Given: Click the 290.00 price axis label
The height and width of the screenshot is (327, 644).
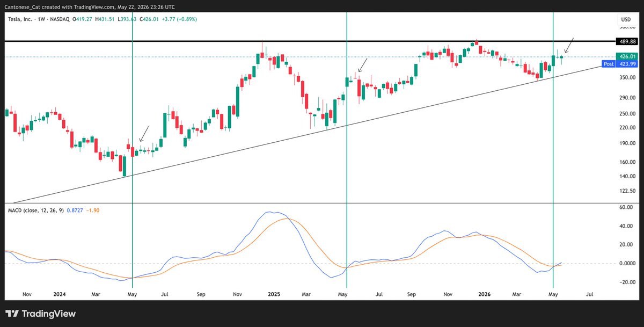Looking at the screenshot, I should click(x=628, y=98).
